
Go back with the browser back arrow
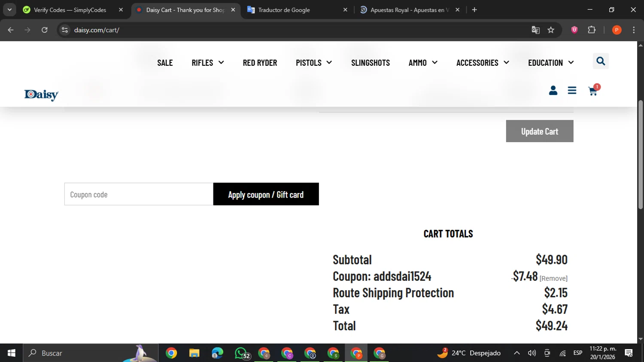tap(11, 30)
